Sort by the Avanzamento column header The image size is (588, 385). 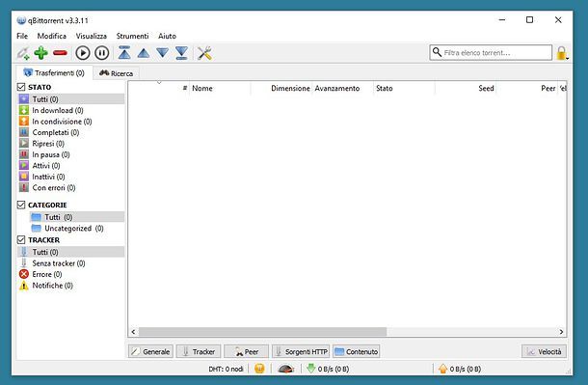pyautogui.click(x=343, y=88)
